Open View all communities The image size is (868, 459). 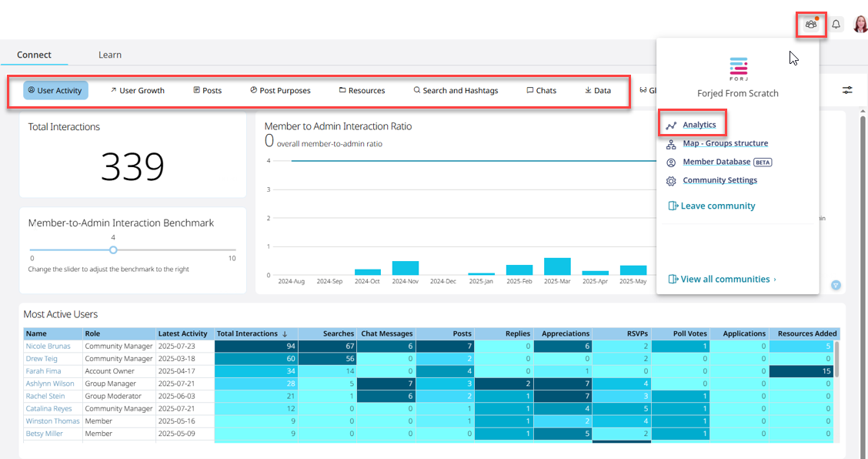(x=723, y=279)
